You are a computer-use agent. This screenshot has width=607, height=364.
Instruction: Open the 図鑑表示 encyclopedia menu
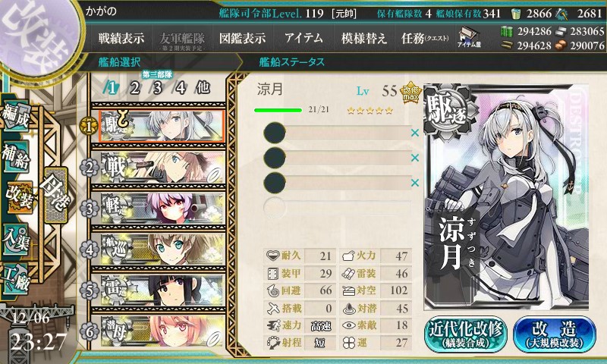tap(242, 38)
